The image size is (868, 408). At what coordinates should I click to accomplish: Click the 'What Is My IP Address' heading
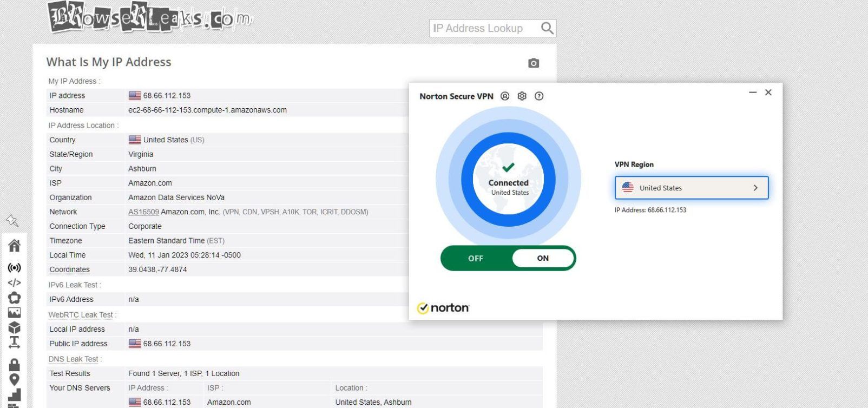pos(109,62)
